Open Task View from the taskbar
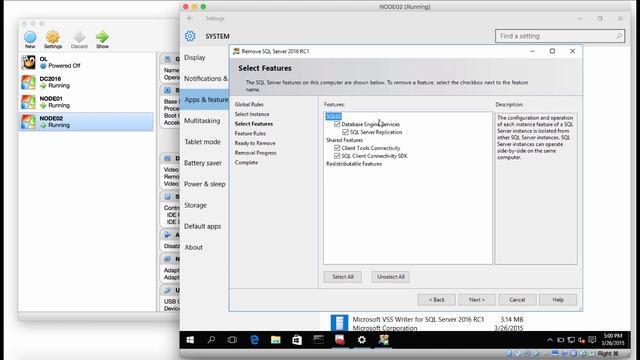Image resolution: width=640 pixels, height=360 pixels. tap(232, 340)
